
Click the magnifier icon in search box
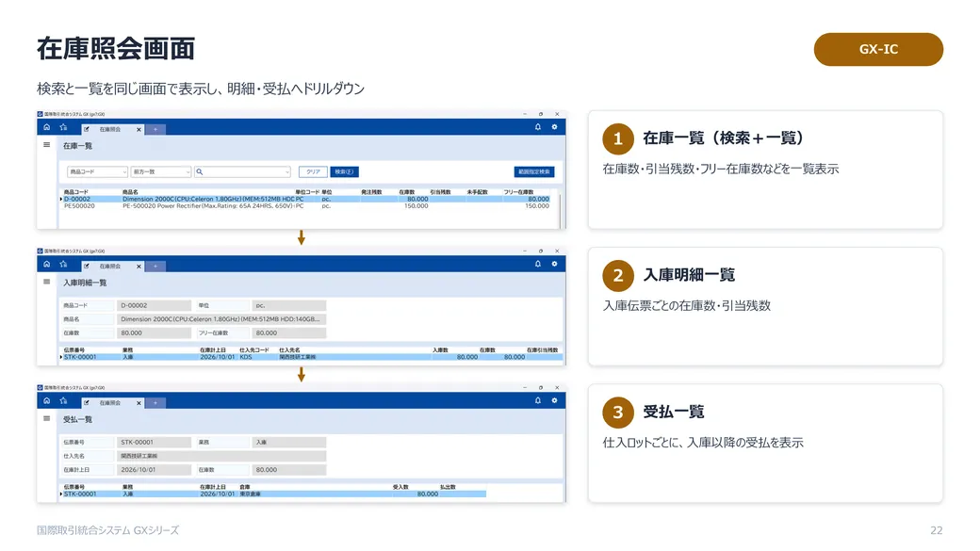coord(200,171)
